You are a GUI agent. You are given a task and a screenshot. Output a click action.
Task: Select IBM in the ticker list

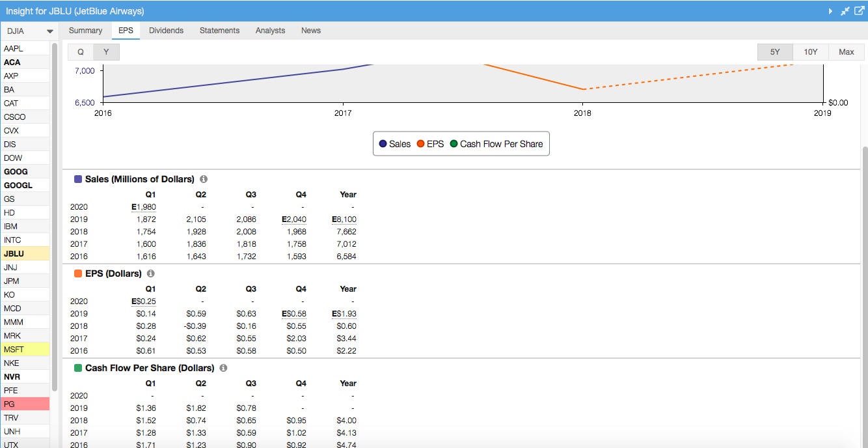(x=25, y=227)
